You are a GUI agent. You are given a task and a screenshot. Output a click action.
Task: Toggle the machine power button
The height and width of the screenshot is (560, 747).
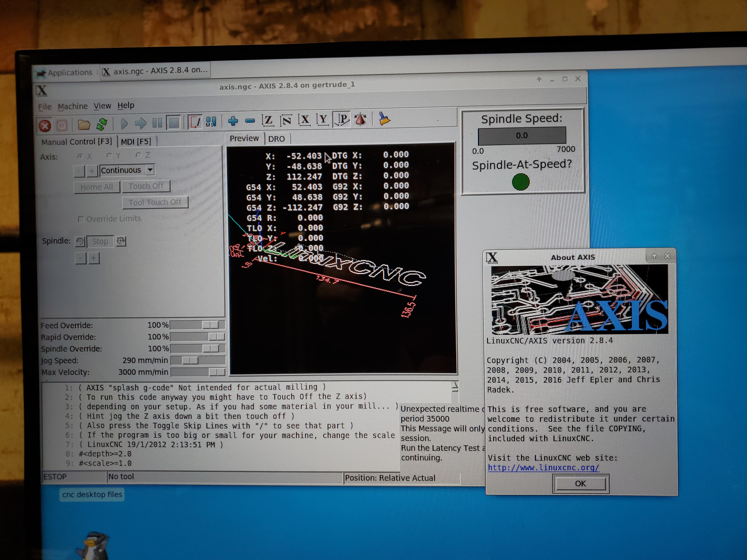[62, 126]
